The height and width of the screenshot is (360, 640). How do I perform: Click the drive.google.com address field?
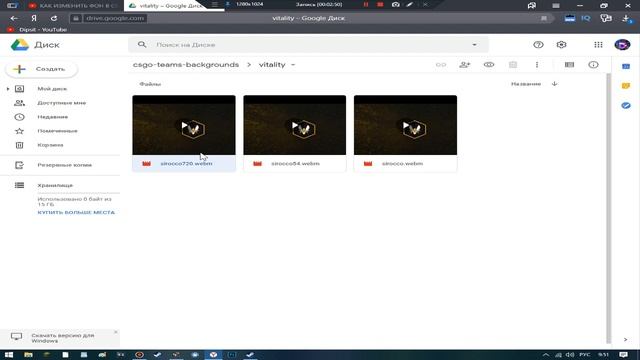(115, 18)
